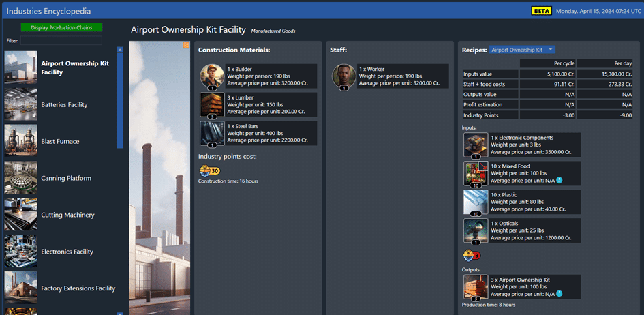Click the Electronic Components input icon
Image resolution: width=644 pixels, height=315 pixels.
point(476,145)
